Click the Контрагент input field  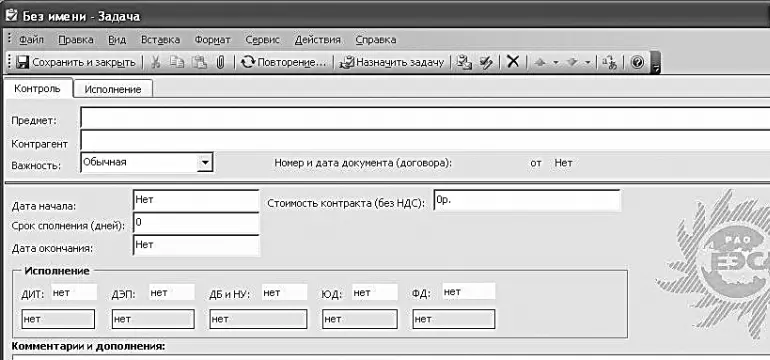click(x=425, y=140)
